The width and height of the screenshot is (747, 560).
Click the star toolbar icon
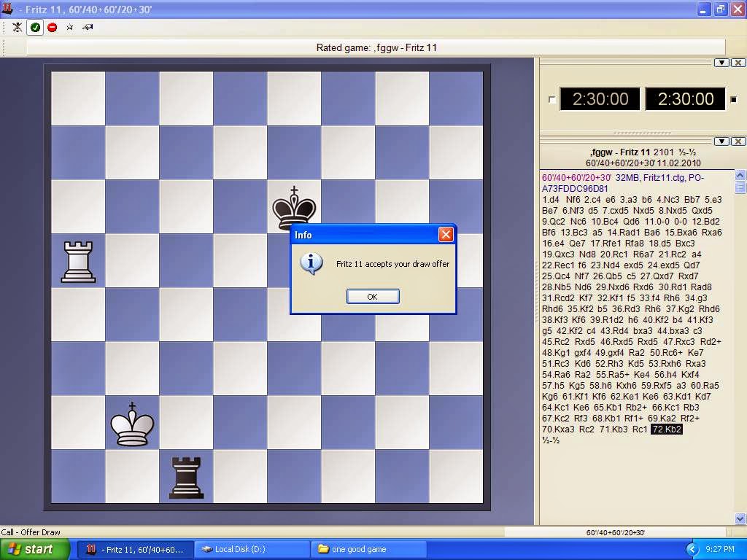pyautogui.click(x=69, y=27)
